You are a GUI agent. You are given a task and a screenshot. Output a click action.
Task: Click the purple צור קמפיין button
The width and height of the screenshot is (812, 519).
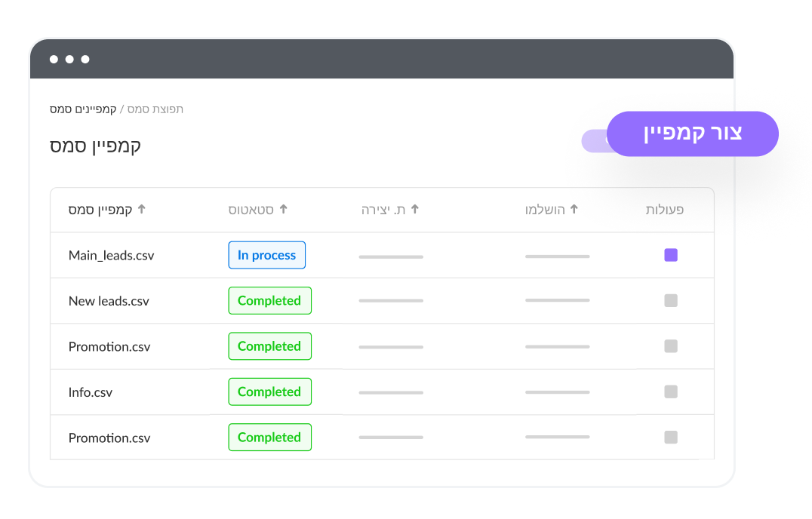(692, 134)
